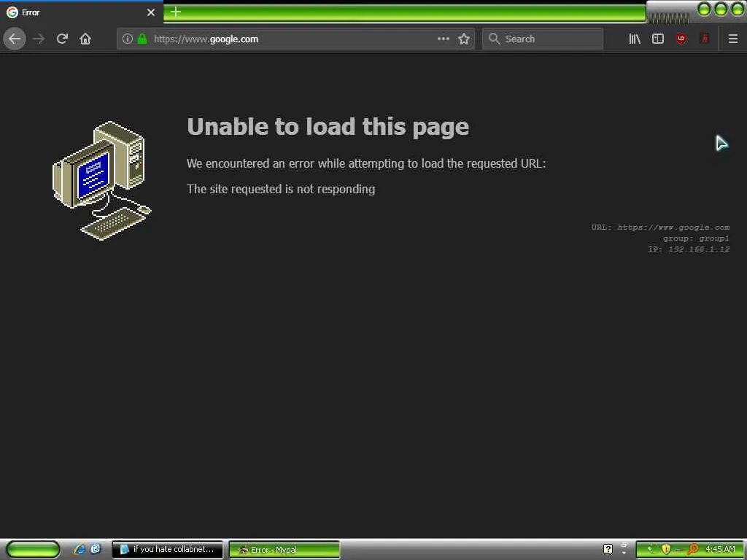Viewport: 747px width, 560px height.
Task: Click the 'Unable to load this page' heading
Action: [328, 127]
